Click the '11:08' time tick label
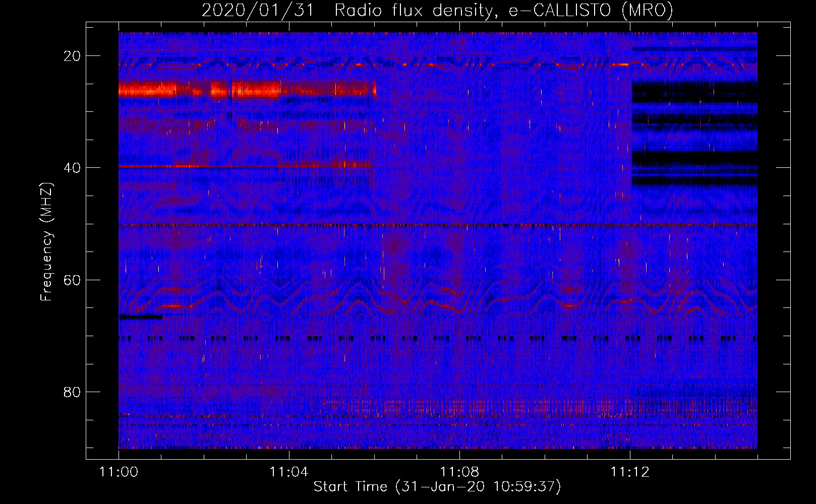Image resolution: width=816 pixels, height=504 pixels. tap(459, 472)
